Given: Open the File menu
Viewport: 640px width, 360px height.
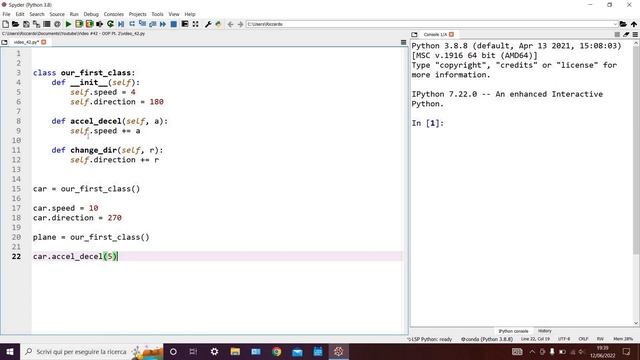Looking at the screenshot, I should (6, 14).
